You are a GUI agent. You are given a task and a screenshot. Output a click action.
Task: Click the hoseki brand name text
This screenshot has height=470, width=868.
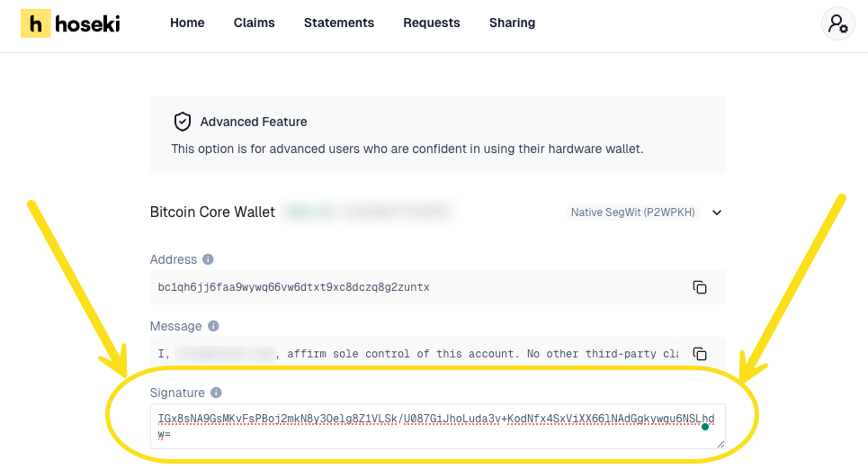87,24
